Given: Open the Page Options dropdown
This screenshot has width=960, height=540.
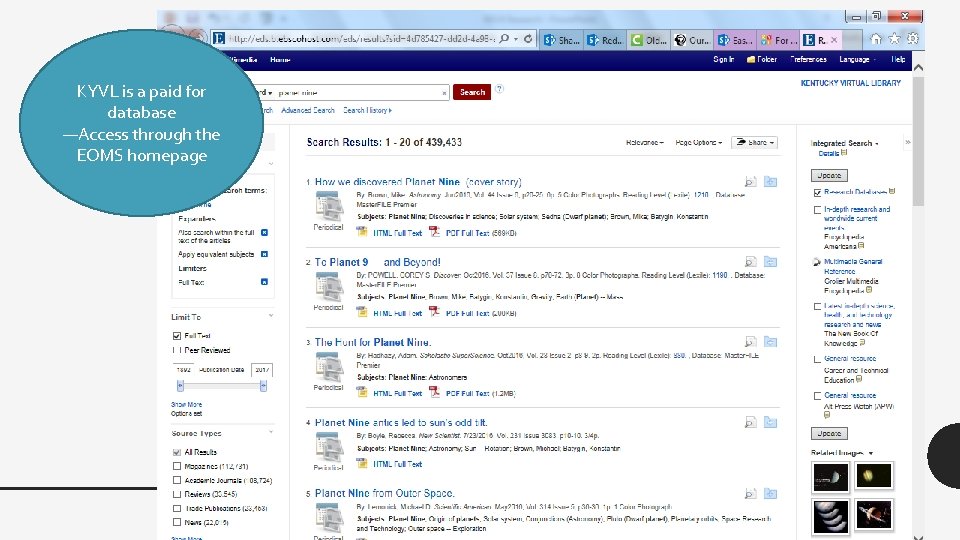Looking at the screenshot, I should [x=698, y=142].
